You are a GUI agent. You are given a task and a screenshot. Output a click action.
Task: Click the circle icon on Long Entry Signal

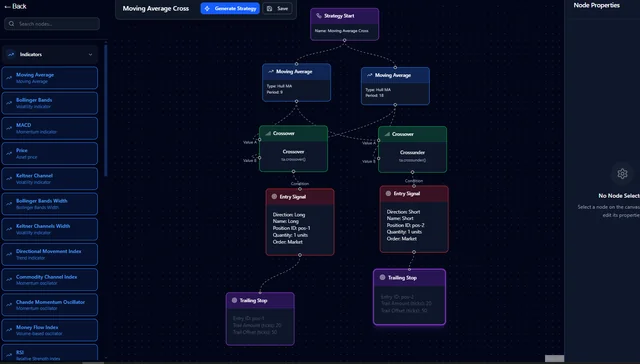[274, 197]
